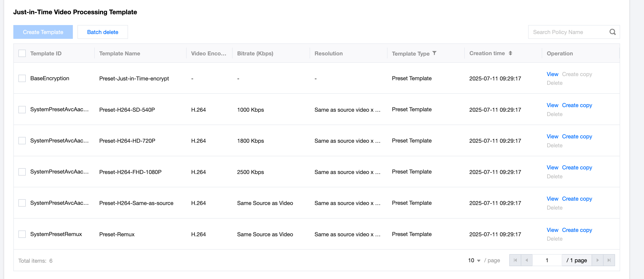Go to first page arrow
Screen dimensions: 644x279
(x=515, y=260)
